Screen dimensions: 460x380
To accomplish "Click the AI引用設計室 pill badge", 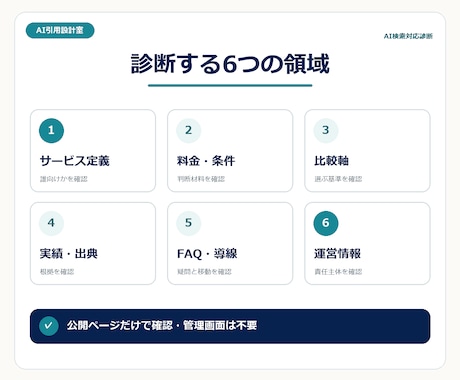I will pyautogui.click(x=60, y=30).
